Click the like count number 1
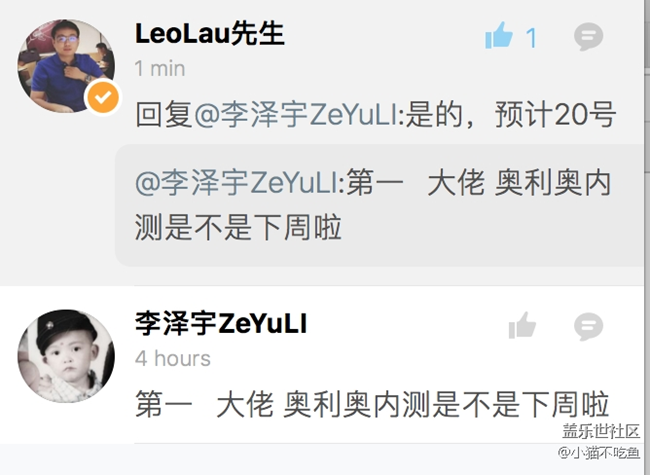Screen dimensions: 650x475 (x=531, y=38)
